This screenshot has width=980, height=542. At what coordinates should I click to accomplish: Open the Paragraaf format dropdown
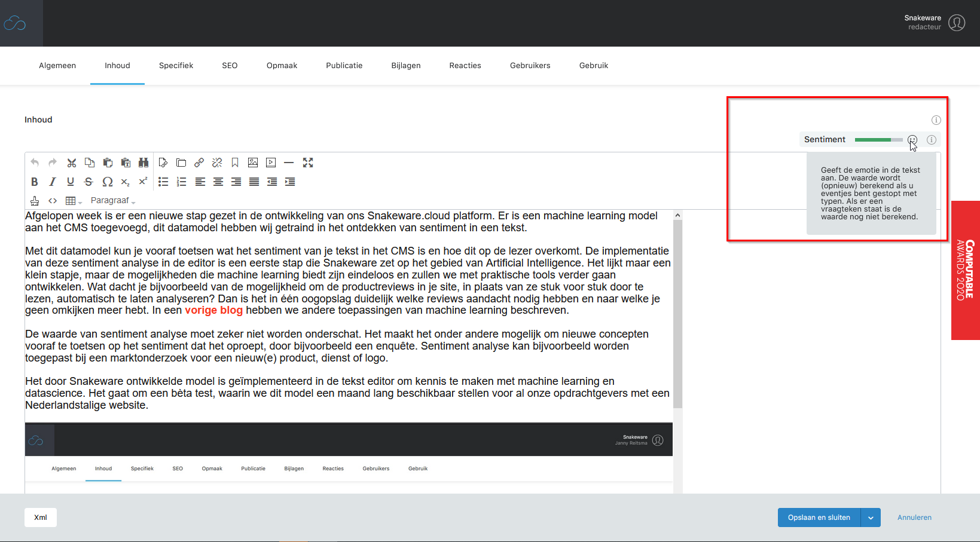pyautogui.click(x=113, y=201)
